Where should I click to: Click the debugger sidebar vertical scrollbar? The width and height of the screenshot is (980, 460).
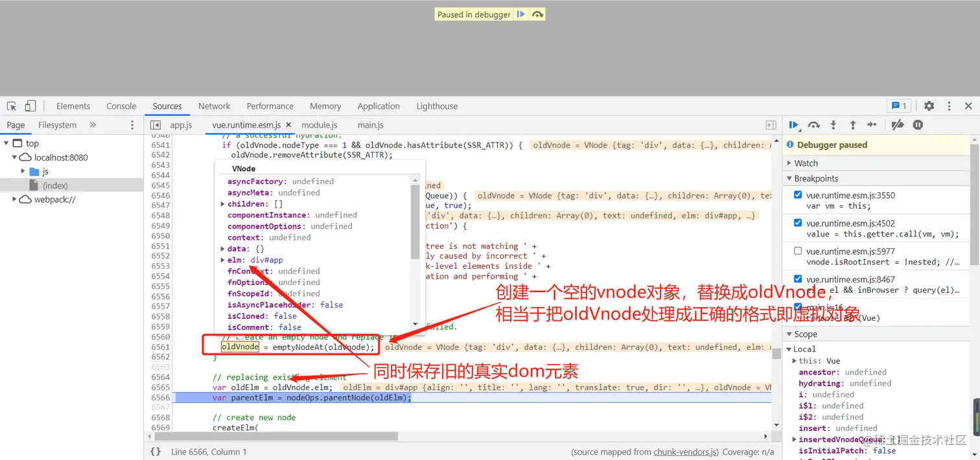975,204
